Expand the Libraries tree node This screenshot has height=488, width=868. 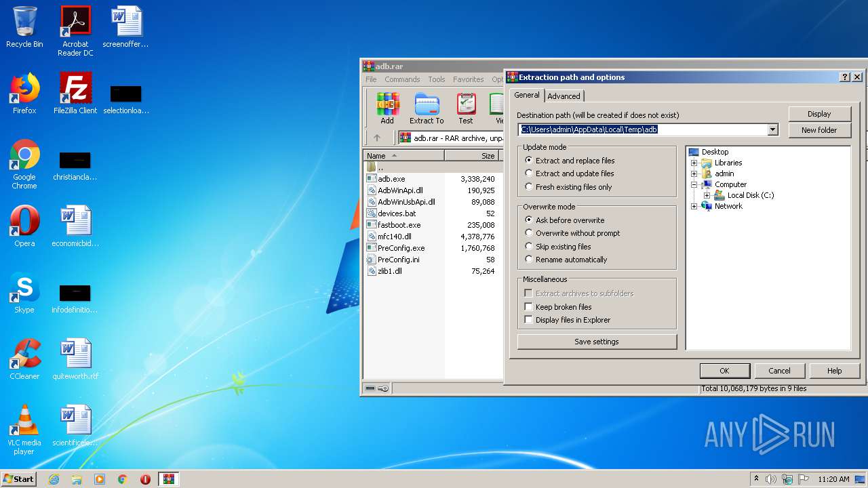(x=694, y=163)
